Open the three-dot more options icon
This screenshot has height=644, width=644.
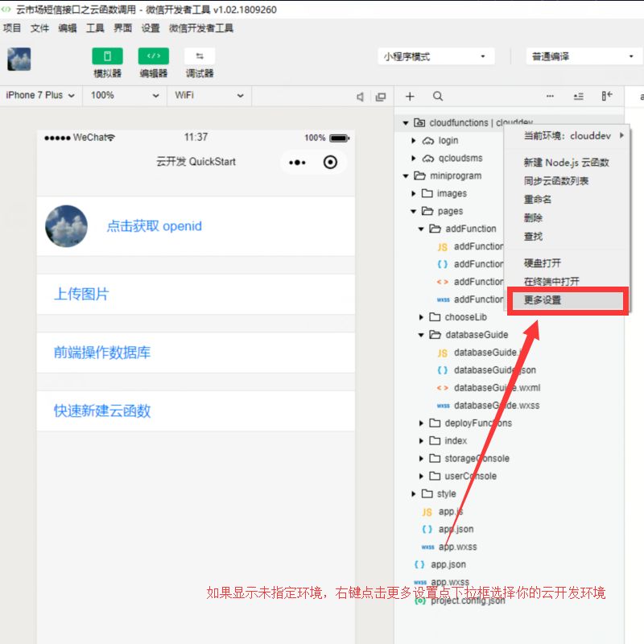tap(550, 96)
